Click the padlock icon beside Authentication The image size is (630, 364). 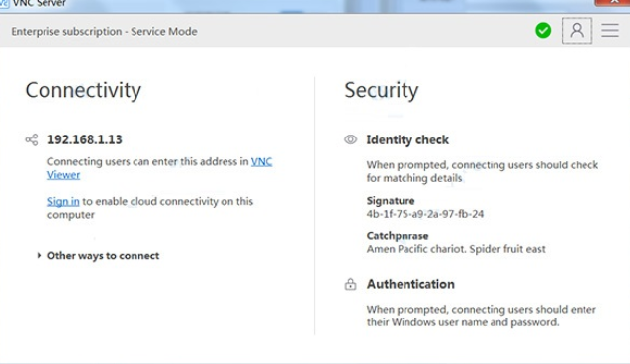pyautogui.click(x=350, y=284)
